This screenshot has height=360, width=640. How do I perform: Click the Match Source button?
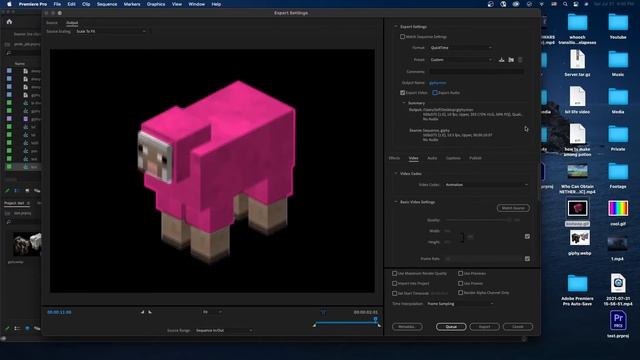tap(513, 208)
